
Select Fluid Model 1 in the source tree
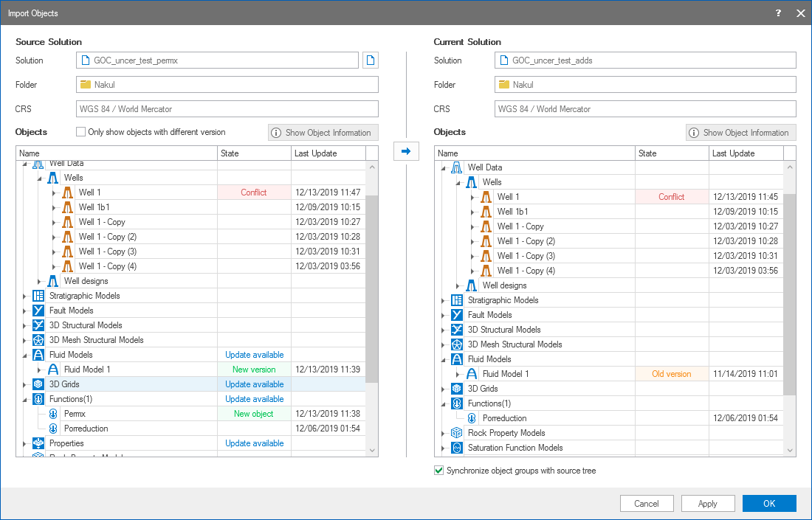[x=87, y=370]
